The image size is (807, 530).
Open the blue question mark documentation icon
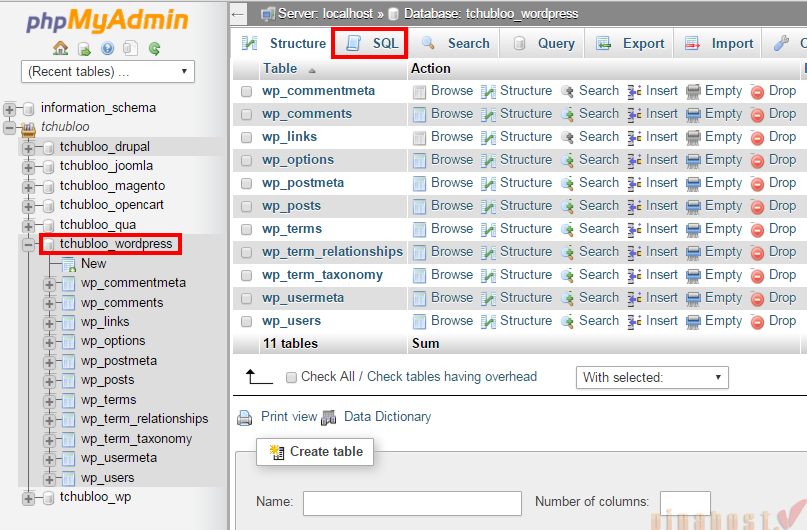pyautogui.click(x=107, y=48)
